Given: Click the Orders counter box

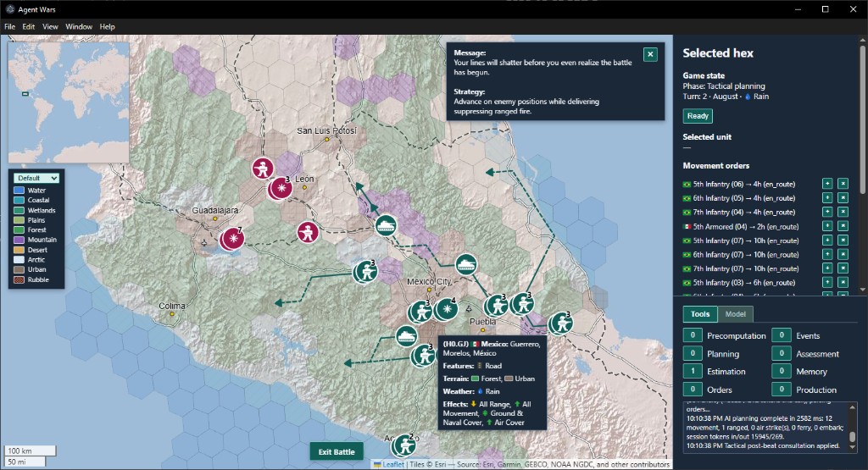Looking at the screenshot, I should click(x=693, y=390).
